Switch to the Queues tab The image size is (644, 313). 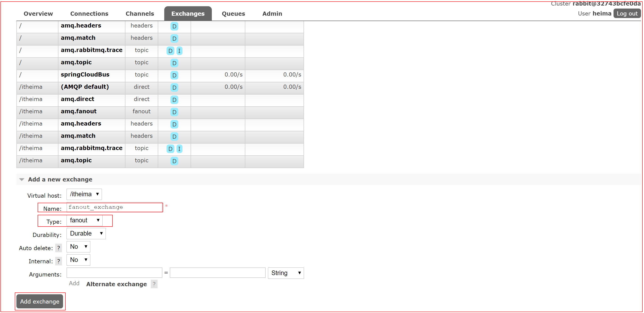(233, 14)
